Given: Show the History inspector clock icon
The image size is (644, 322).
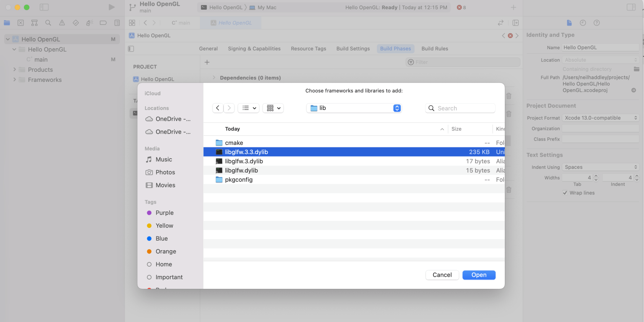Looking at the screenshot, I should [583, 23].
